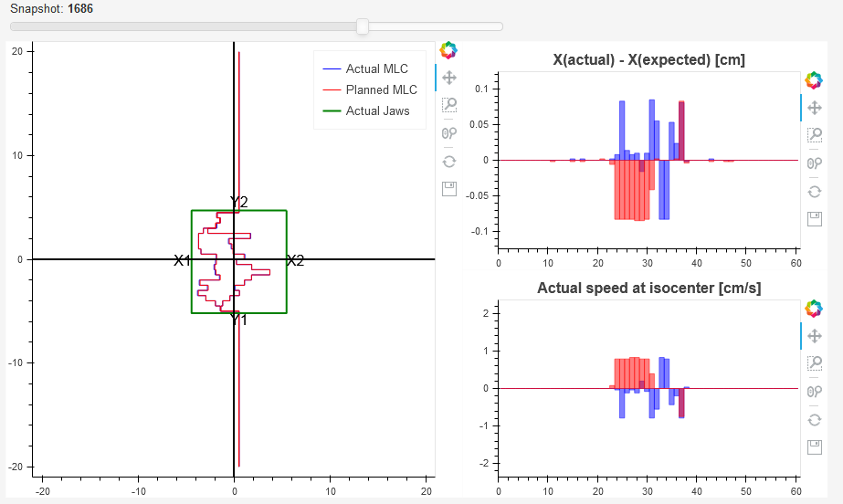The width and height of the screenshot is (843, 504).
Task: Select Box Zoom on the X(actual) - X(expected) plot
Action: (815, 134)
